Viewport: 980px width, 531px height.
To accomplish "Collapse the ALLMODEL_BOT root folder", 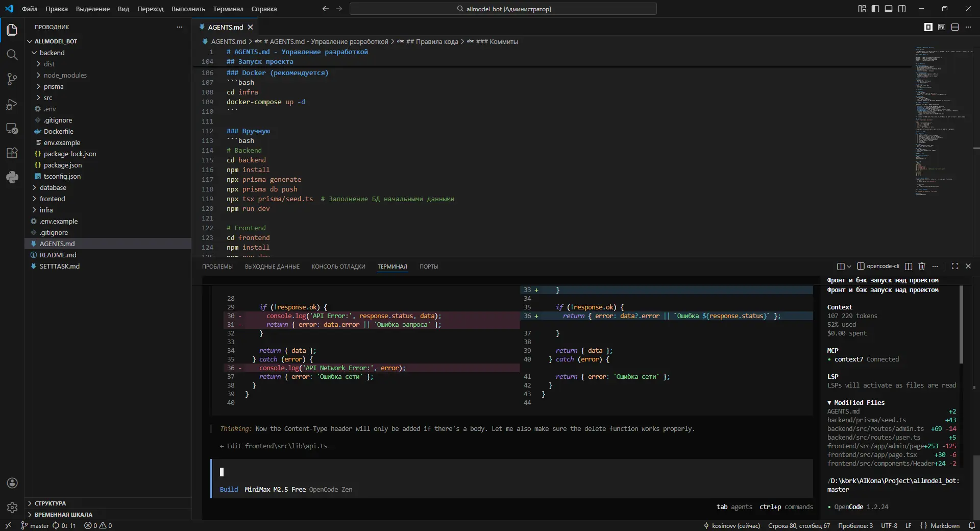I will pyautogui.click(x=30, y=41).
